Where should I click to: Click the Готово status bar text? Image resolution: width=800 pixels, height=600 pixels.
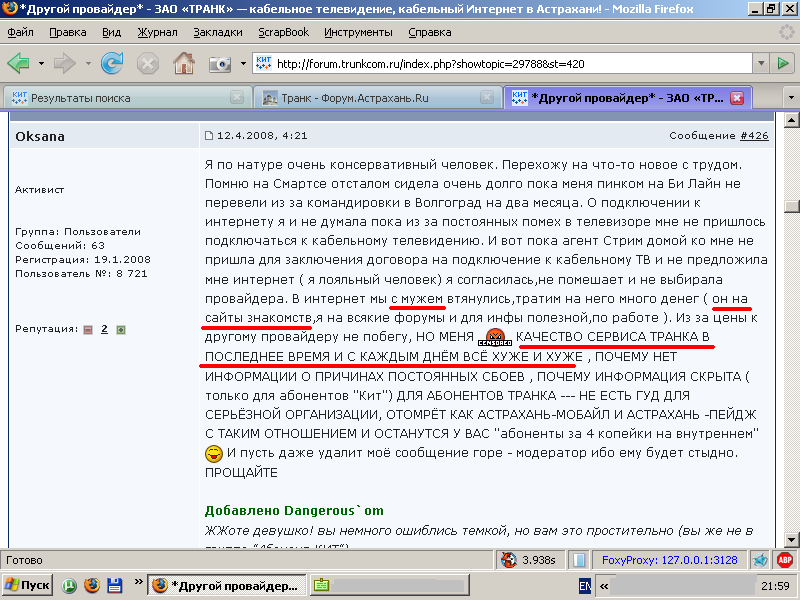coord(24,560)
